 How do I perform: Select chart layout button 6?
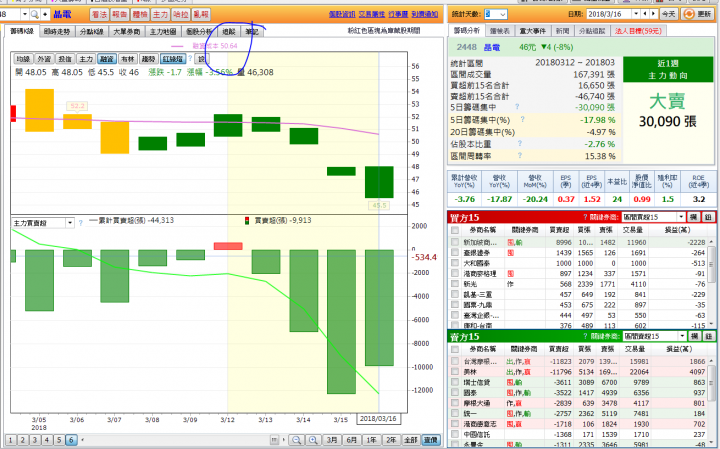tap(71, 440)
